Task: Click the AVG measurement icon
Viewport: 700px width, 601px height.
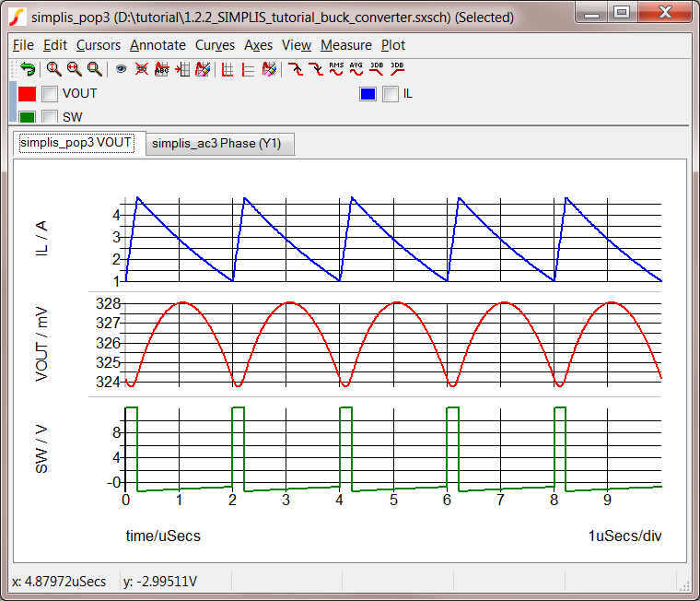Action: [356, 69]
